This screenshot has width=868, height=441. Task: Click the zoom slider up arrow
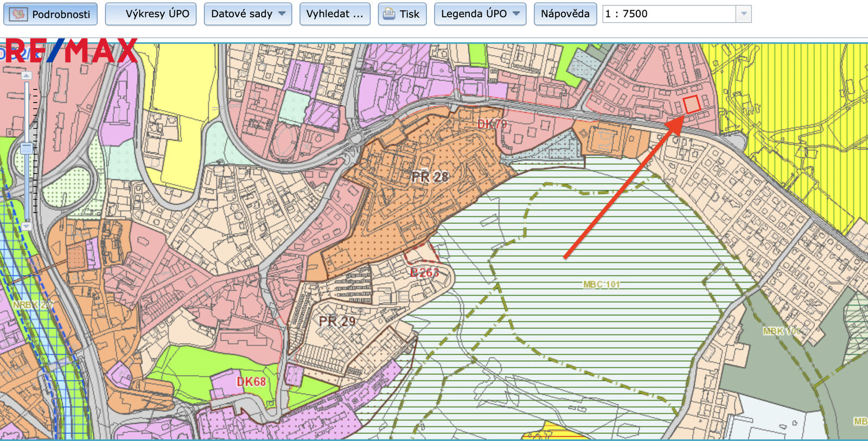coord(27,76)
